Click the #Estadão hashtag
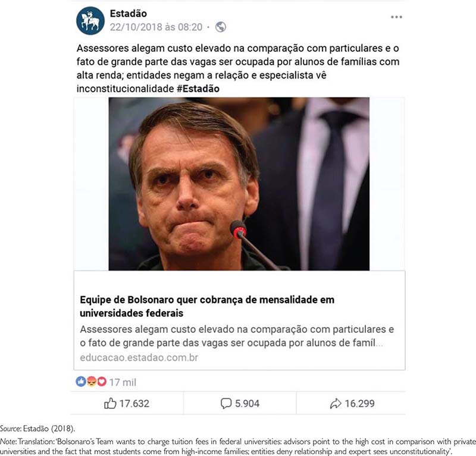Image resolution: width=476 pixels, height=456 pixels. (198, 89)
